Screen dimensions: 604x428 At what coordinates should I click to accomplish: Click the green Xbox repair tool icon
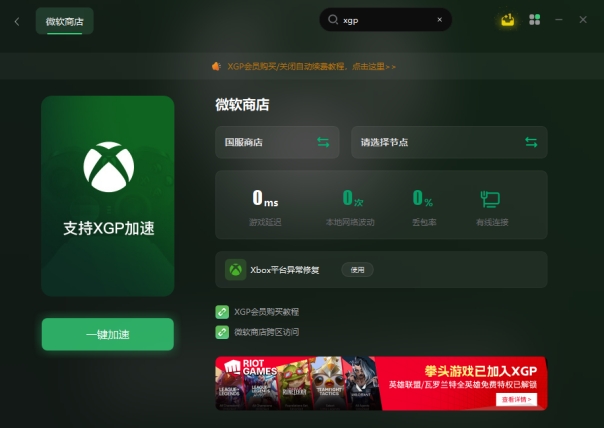[236, 270]
